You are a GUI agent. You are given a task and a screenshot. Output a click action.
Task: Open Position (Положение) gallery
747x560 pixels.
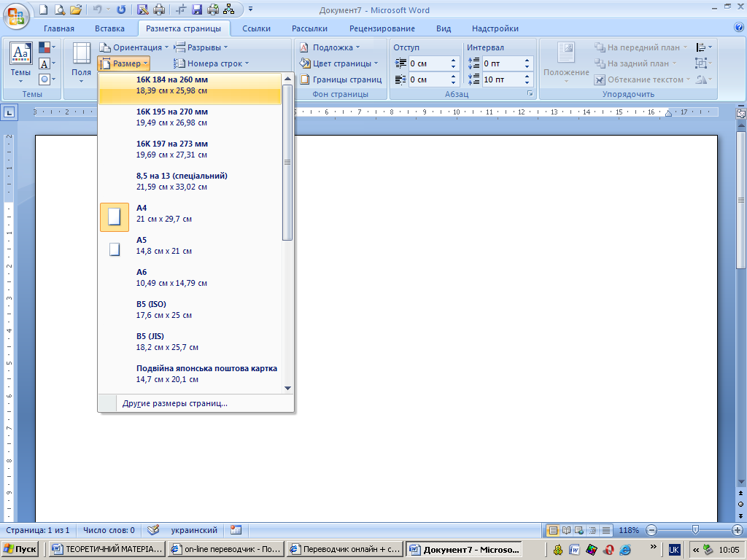566,63
